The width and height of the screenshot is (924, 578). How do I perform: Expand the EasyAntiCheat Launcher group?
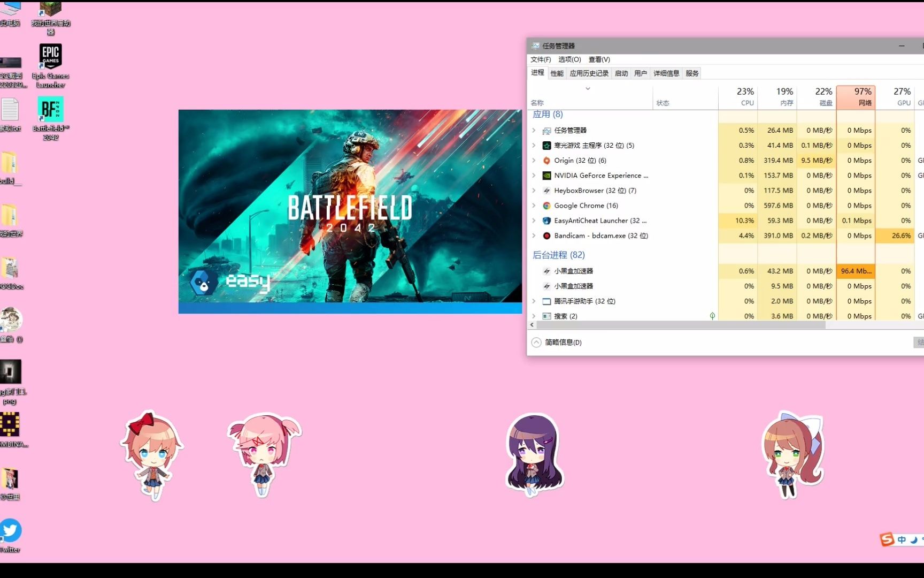tap(534, 220)
